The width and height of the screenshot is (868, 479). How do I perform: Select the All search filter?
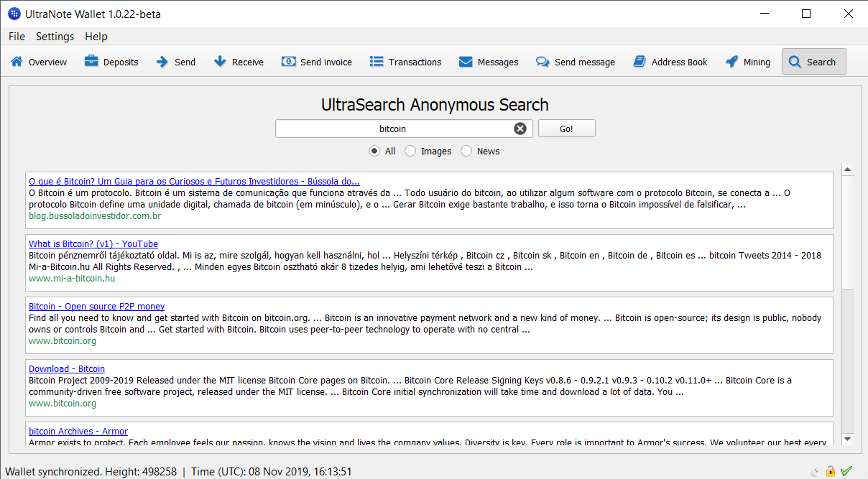(x=382, y=151)
